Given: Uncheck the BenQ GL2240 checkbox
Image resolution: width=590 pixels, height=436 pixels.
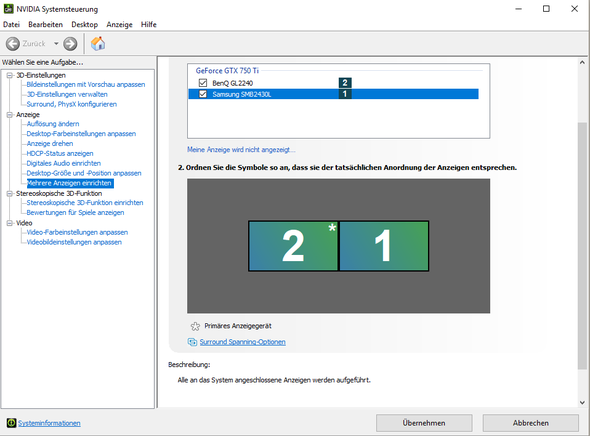Looking at the screenshot, I should (x=203, y=83).
